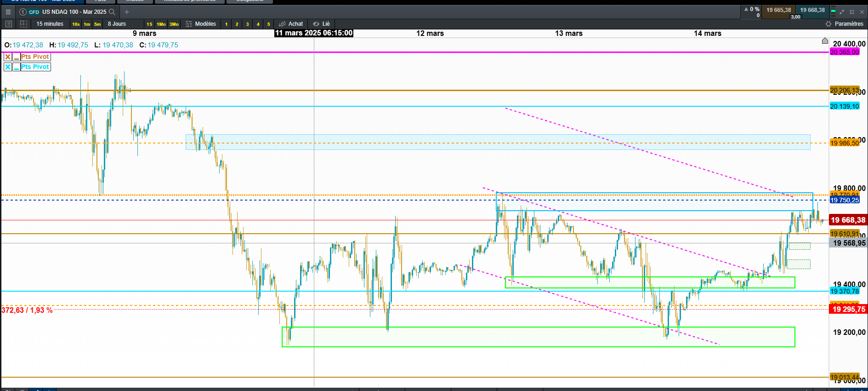868x391 pixels.
Task: Load template preset number 4
Action: pyautogui.click(x=258, y=24)
